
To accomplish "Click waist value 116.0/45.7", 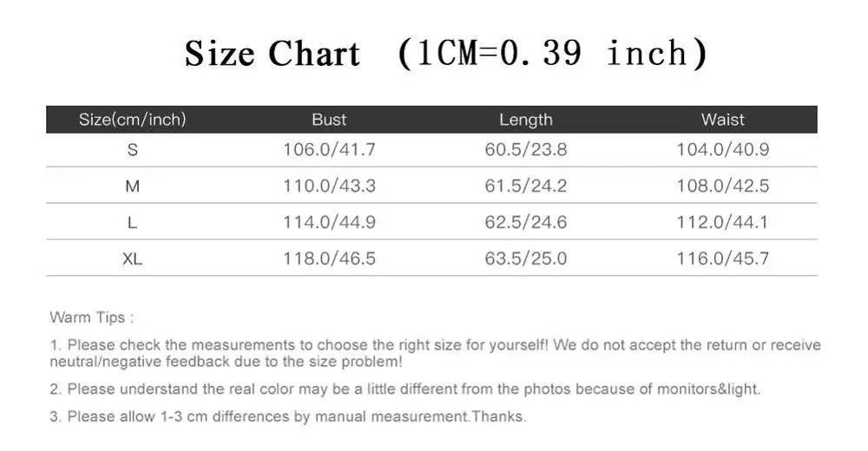I will pyautogui.click(x=723, y=258).
